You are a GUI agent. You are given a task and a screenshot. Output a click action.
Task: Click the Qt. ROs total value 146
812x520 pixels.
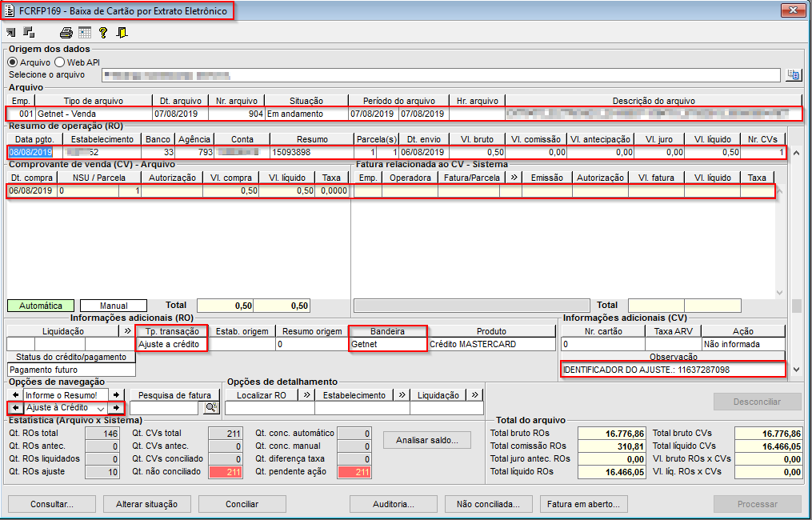pyautogui.click(x=102, y=433)
